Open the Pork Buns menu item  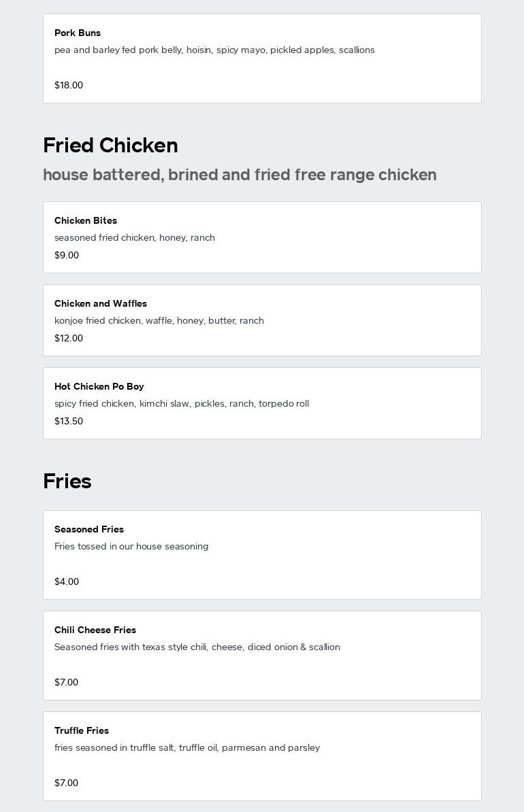coord(78,33)
